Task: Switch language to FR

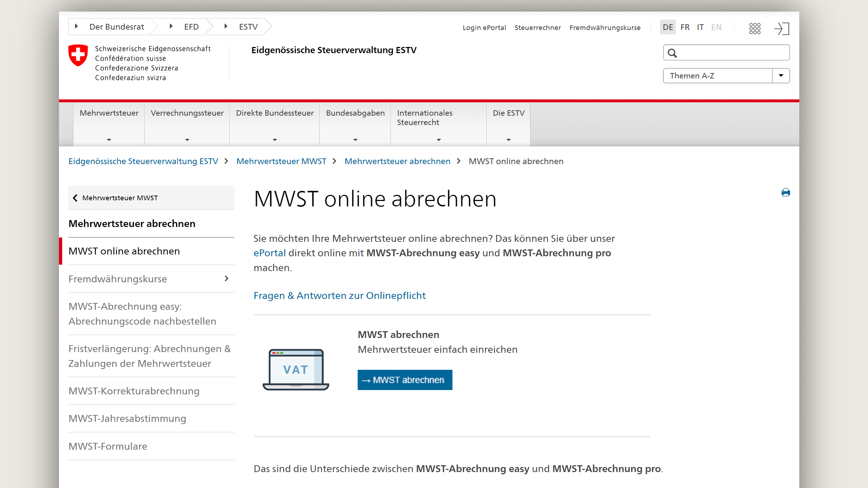Action: tap(685, 27)
